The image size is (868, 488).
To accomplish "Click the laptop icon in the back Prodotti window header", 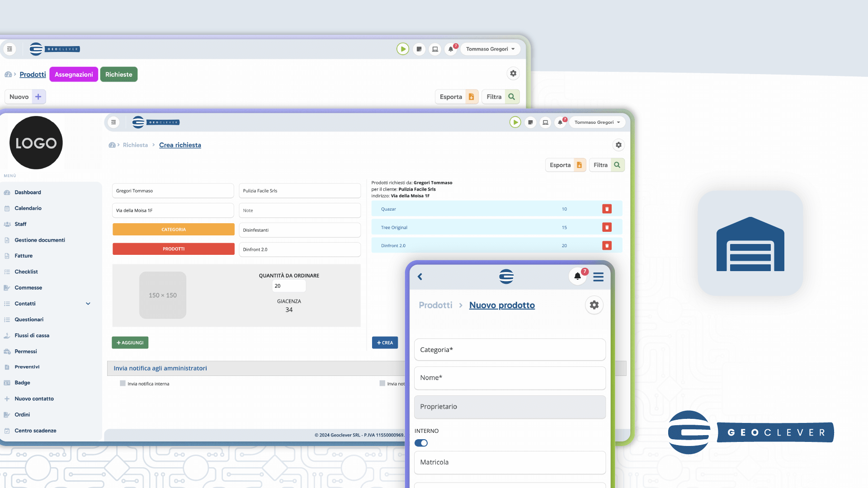I will pos(435,49).
